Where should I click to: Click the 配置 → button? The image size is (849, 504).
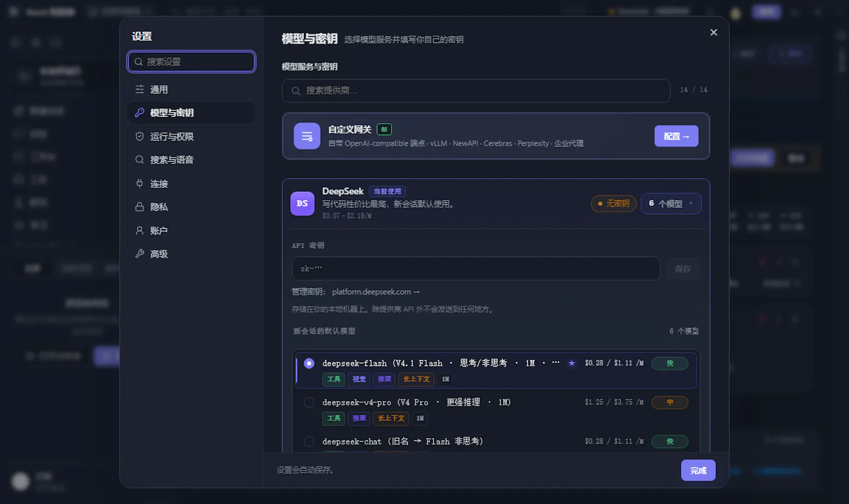click(677, 136)
